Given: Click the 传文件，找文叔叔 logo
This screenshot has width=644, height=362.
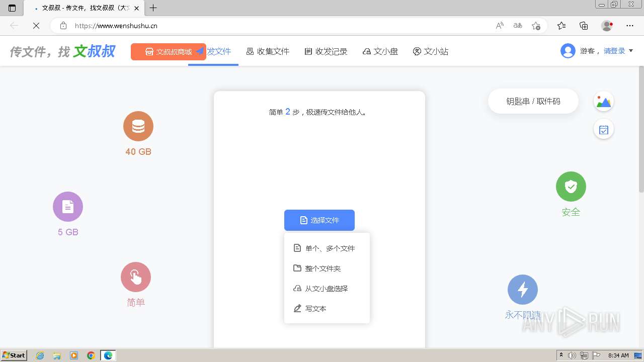Looking at the screenshot, I should (x=62, y=51).
